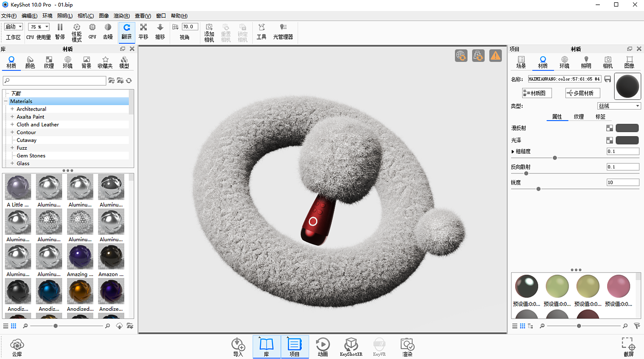Open the KeyShotXR tool

(351, 347)
